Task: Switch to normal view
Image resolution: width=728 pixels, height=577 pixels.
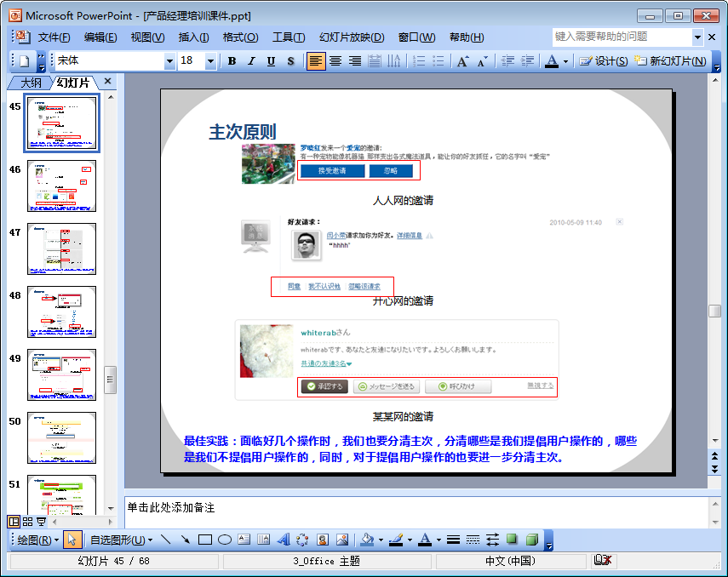Action: [x=14, y=522]
